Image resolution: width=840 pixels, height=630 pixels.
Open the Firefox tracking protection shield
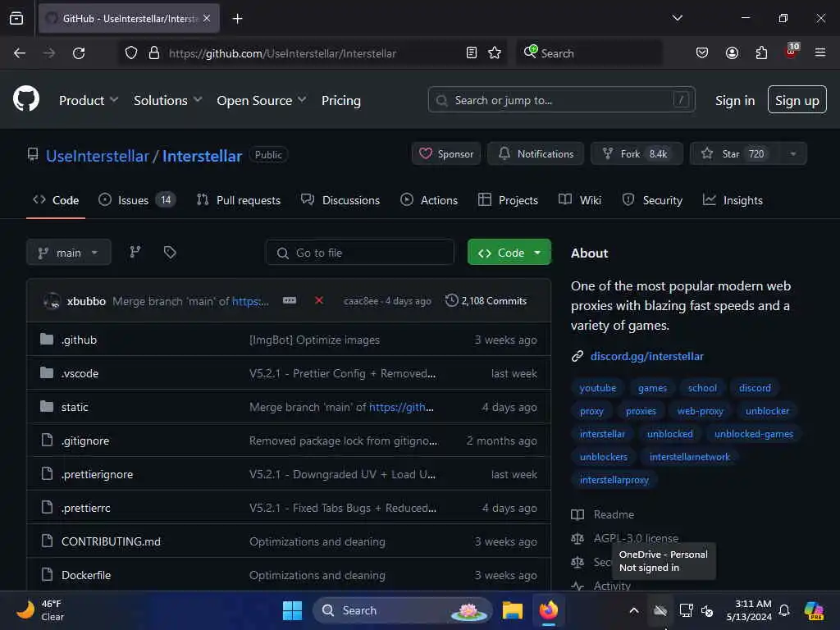[x=131, y=53]
